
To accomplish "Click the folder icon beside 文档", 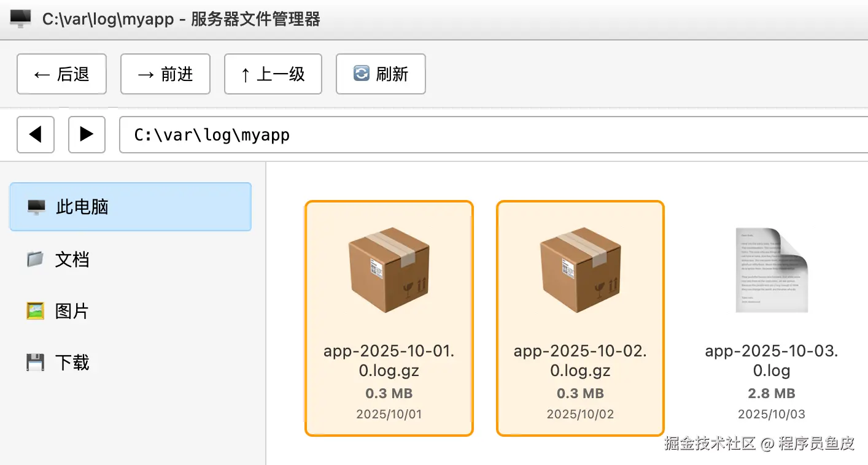I will click(x=36, y=259).
